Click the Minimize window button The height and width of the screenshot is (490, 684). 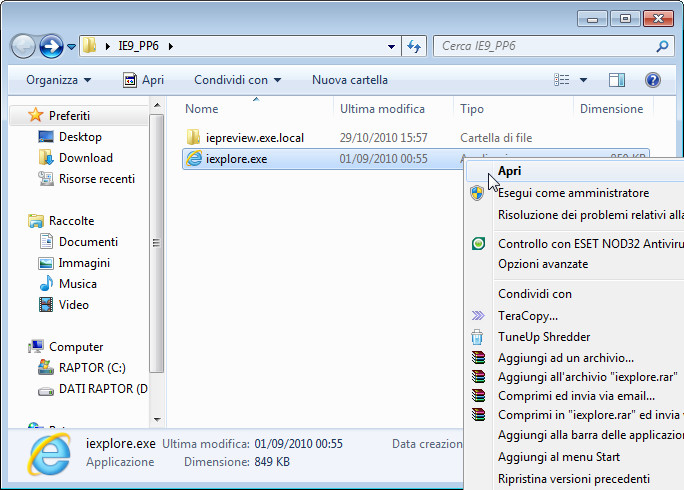point(592,19)
